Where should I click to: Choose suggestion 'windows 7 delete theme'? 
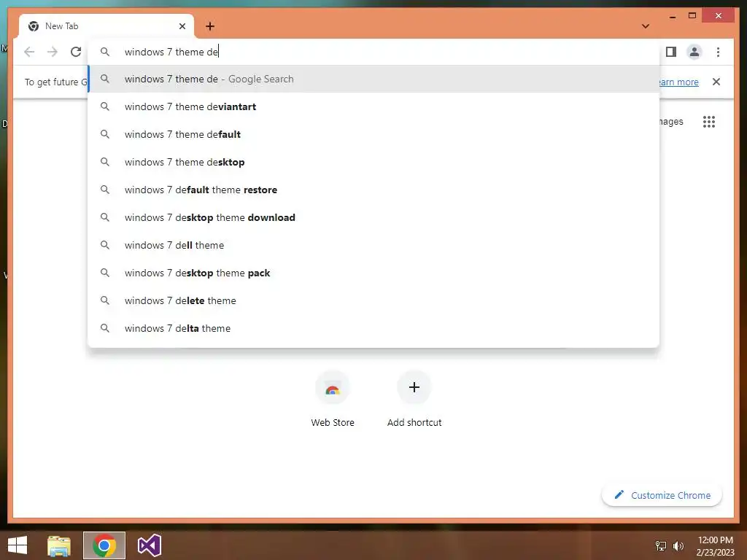tap(373, 300)
